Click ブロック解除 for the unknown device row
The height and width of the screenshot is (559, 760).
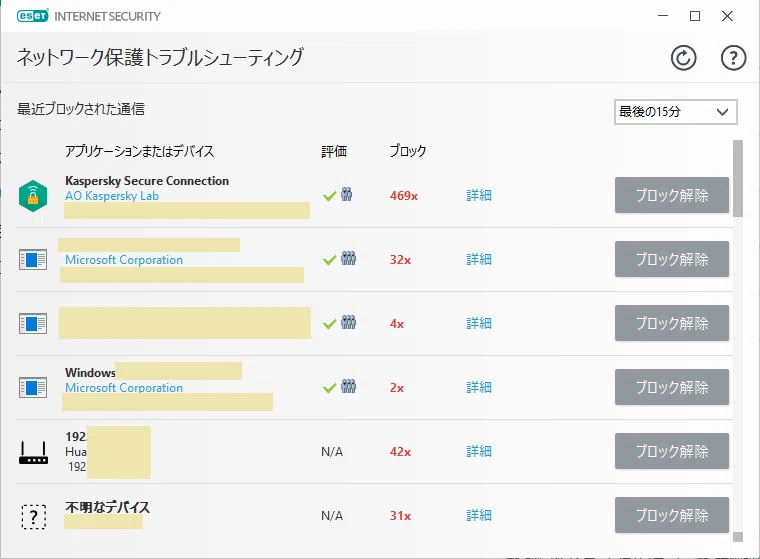672,515
